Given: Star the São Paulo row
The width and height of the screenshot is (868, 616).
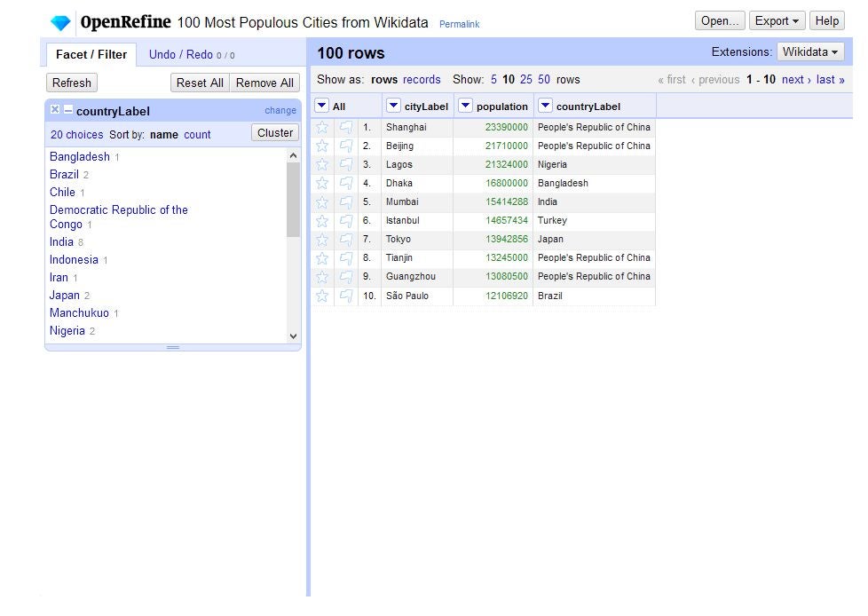Looking at the screenshot, I should pos(321,296).
